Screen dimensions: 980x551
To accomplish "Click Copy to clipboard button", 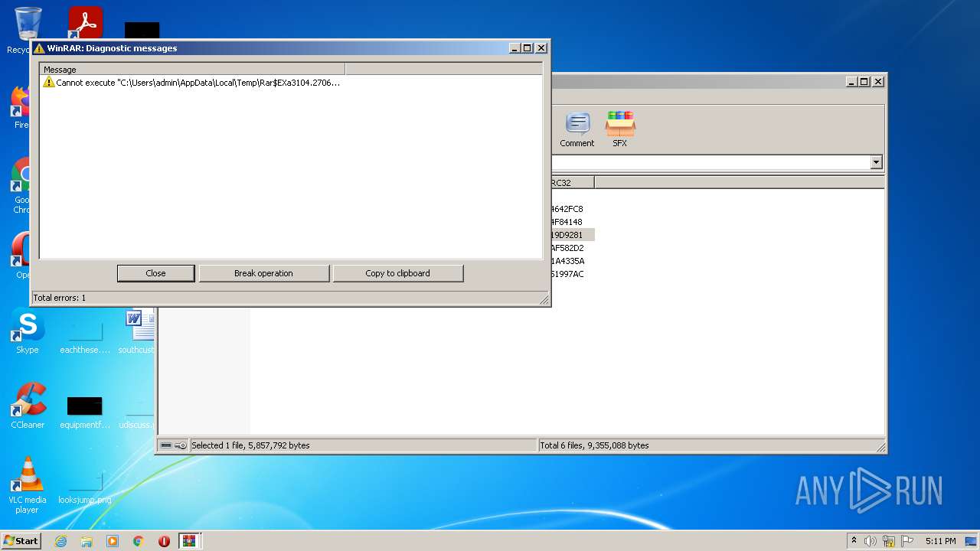I will (x=397, y=273).
